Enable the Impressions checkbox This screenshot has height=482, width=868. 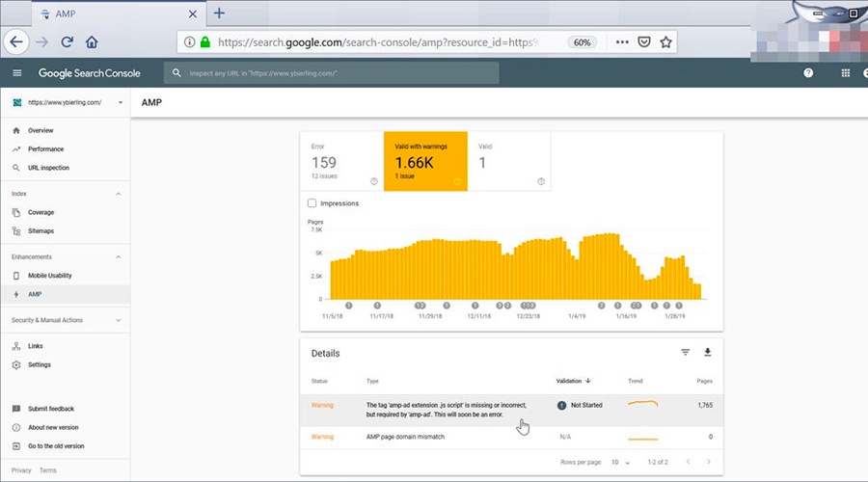[x=312, y=203]
